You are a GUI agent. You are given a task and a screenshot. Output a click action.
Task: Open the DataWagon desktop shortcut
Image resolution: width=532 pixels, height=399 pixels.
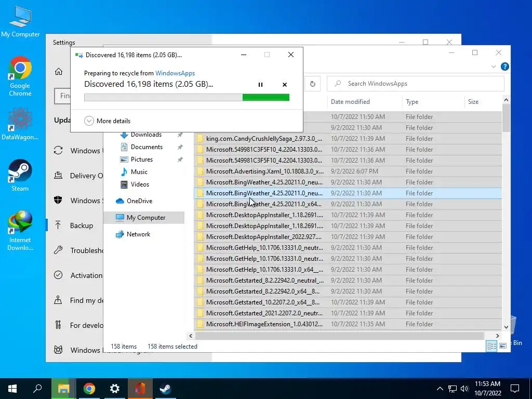20,124
